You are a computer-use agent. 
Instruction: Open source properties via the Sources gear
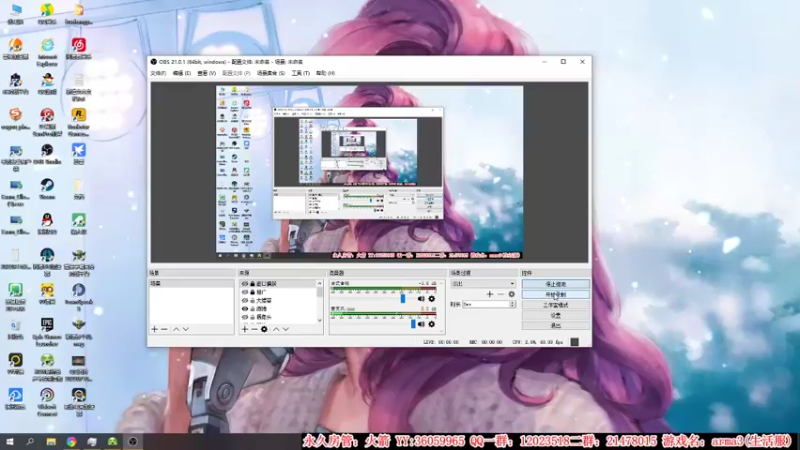tap(264, 330)
